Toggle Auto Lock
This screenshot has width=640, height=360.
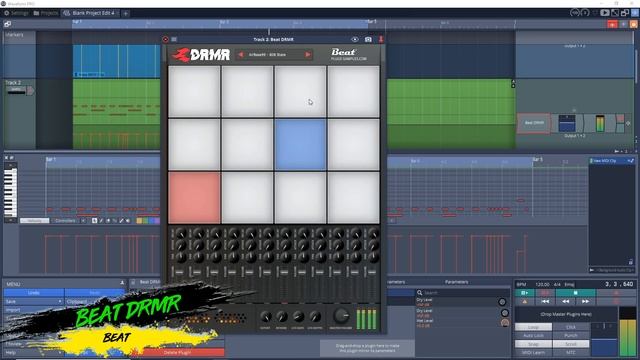(x=533, y=336)
